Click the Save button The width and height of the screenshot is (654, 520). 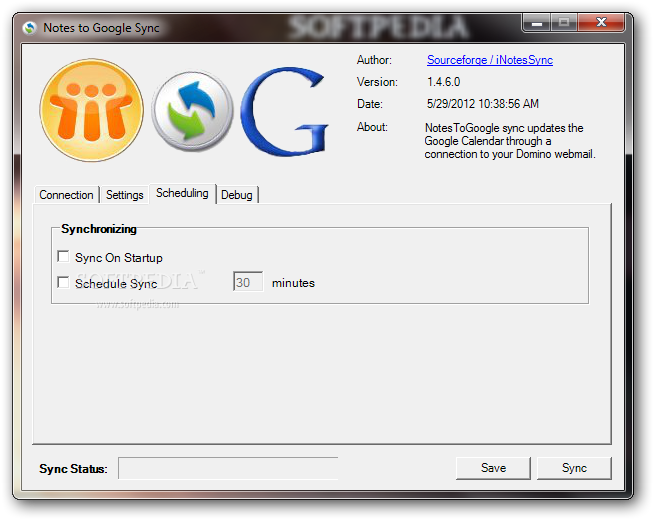point(493,468)
